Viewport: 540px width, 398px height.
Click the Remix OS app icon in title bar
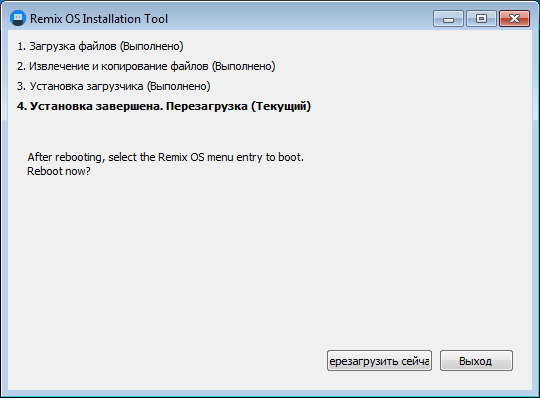point(18,18)
